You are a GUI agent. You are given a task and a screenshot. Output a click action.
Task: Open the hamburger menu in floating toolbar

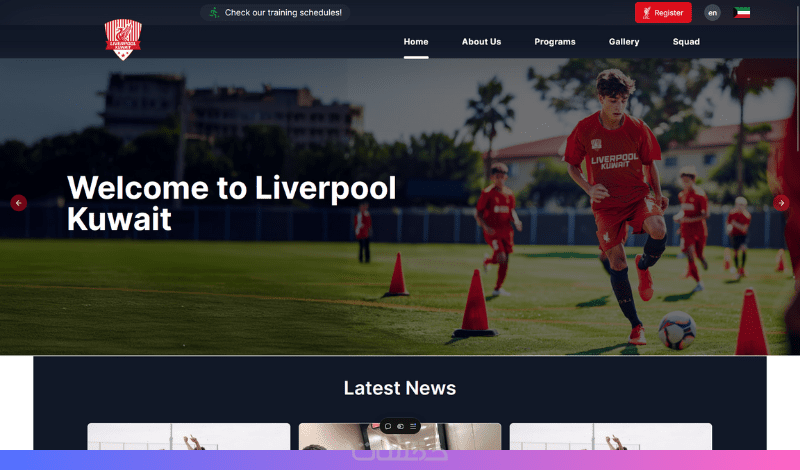[x=413, y=426]
